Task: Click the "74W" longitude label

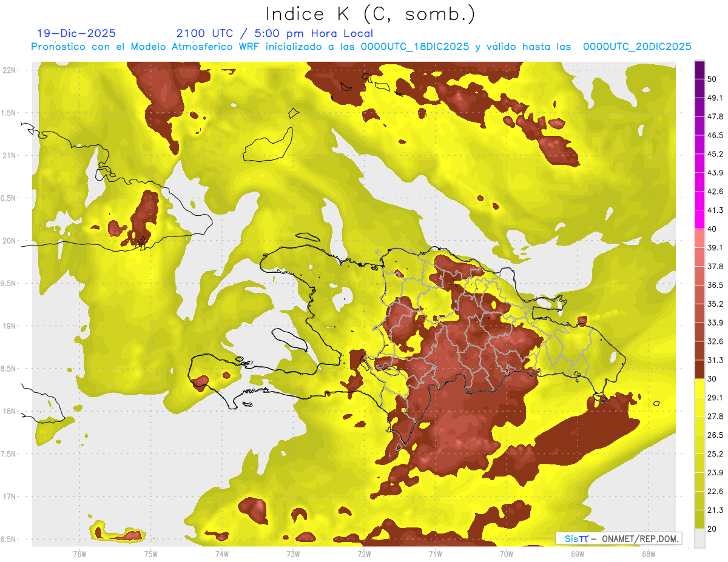Action: pos(222,554)
